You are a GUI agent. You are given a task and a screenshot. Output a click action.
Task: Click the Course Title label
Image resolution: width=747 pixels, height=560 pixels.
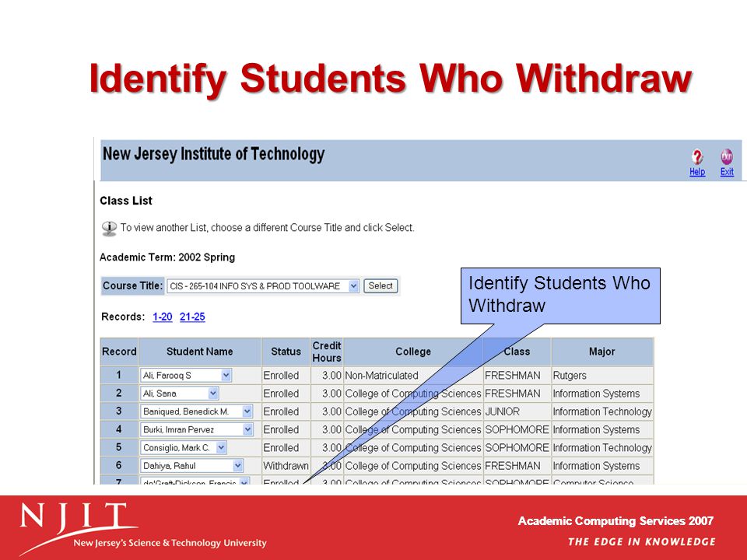pos(133,285)
